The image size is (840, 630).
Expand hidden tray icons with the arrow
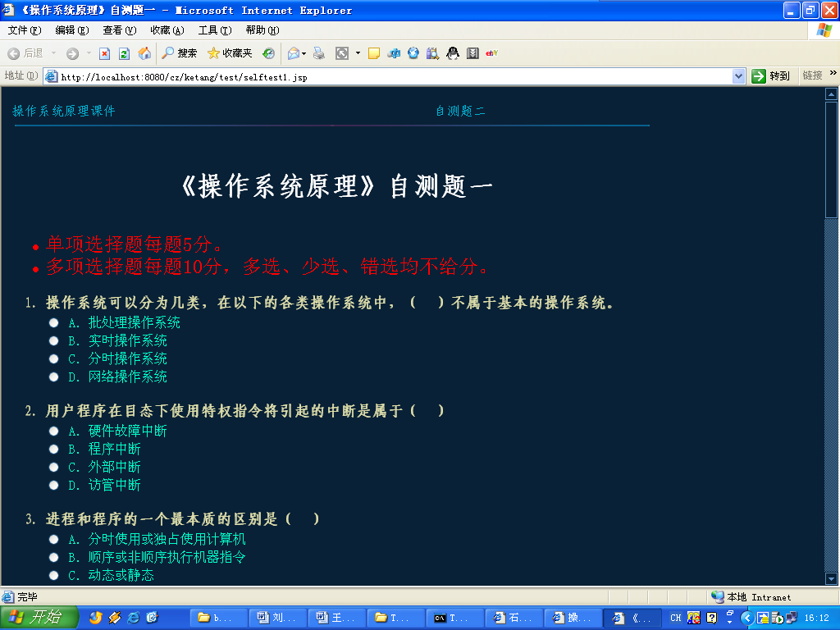coord(746,619)
